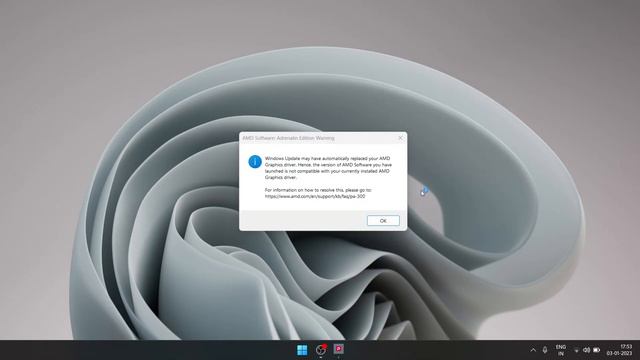This screenshot has height=360, width=640.
Task: Open clock and date 17:53 panel
Action: (620, 350)
